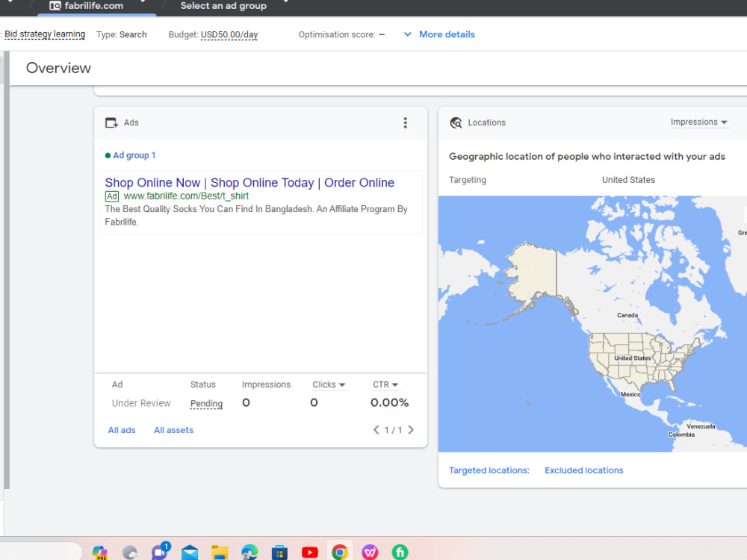The image size is (747, 560).
Task: Open the CTR metric dropdown
Action: [385, 385]
